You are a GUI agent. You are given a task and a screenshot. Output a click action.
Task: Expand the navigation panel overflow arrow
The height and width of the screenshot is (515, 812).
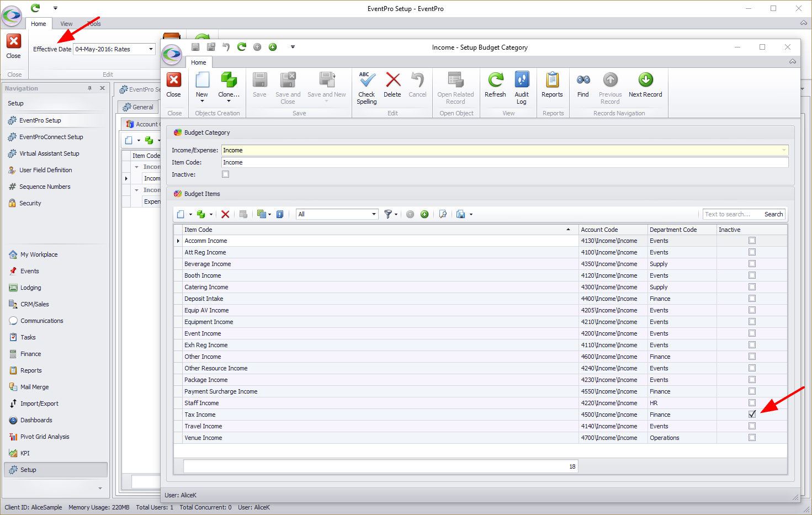tap(100, 488)
